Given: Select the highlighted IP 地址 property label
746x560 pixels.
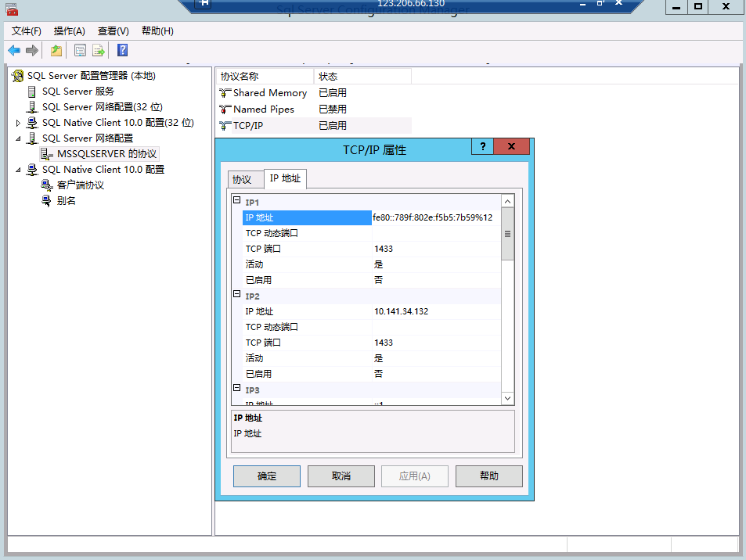Looking at the screenshot, I should [307, 217].
